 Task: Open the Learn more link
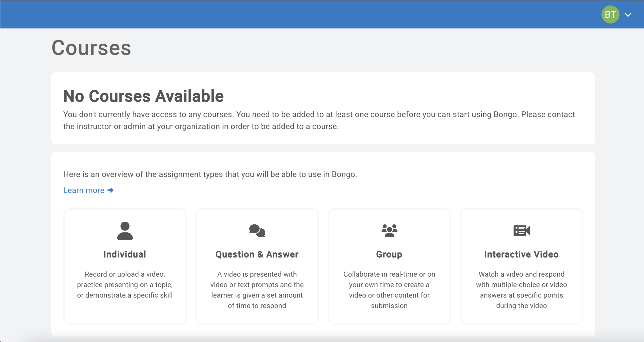tap(84, 190)
